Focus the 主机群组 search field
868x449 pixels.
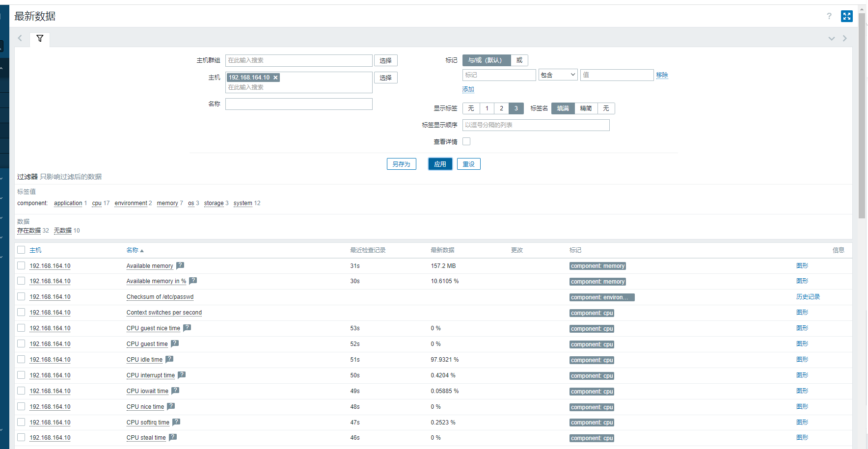tap(299, 60)
